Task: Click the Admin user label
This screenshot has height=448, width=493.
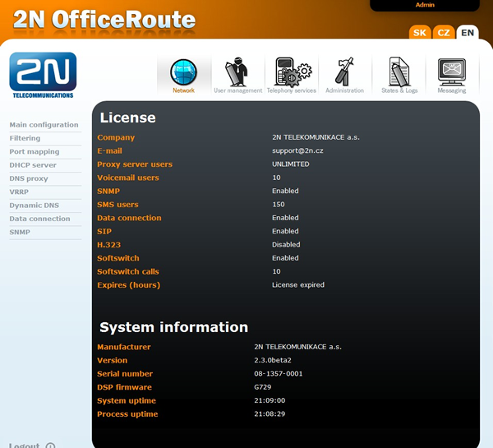Action: [425, 5]
